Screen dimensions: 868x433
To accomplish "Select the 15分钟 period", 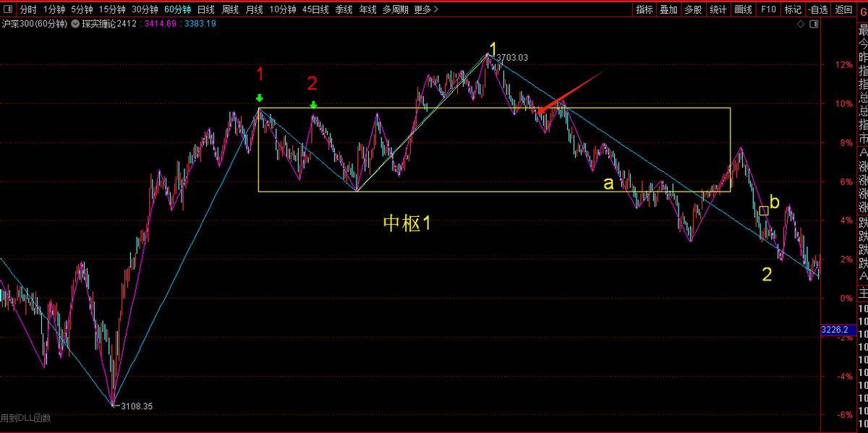I will click(112, 9).
